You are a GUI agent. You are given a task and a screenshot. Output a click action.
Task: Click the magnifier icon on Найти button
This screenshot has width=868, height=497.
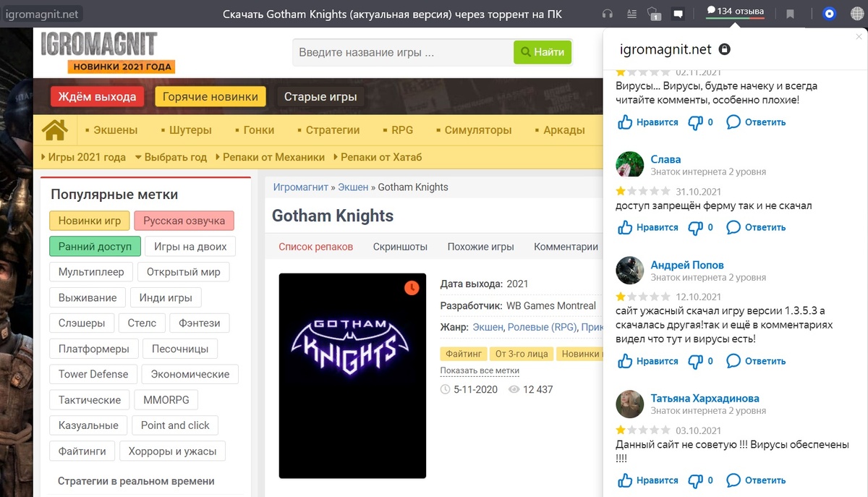click(525, 52)
